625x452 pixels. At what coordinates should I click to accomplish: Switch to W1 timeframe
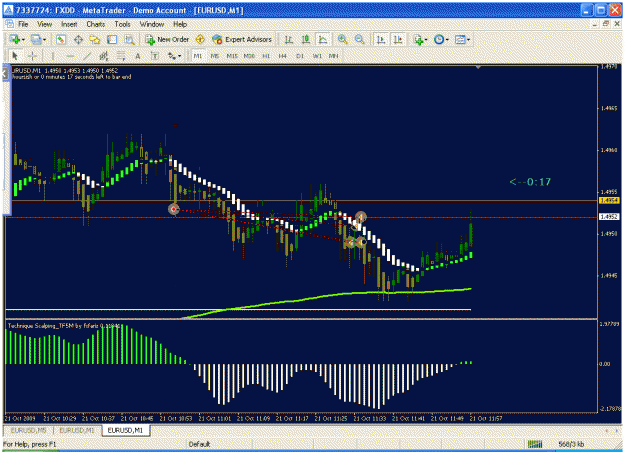[317, 56]
